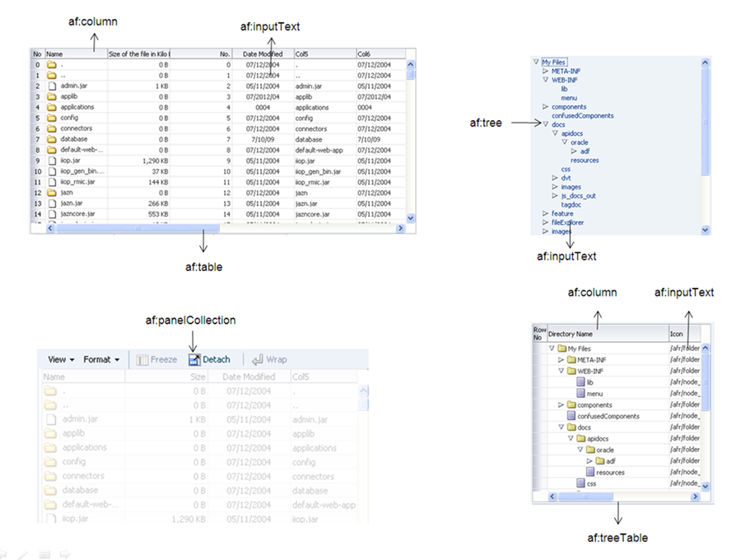Click top table vertical scrollbar down arrow
Viewport: 741px width, 560px height.
411,218
